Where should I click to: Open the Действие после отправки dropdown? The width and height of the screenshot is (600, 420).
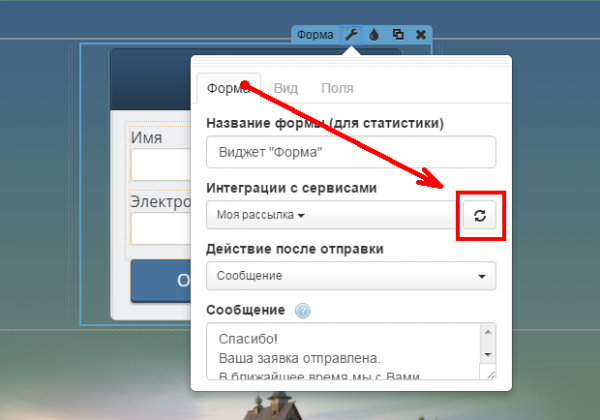[351, 275]
